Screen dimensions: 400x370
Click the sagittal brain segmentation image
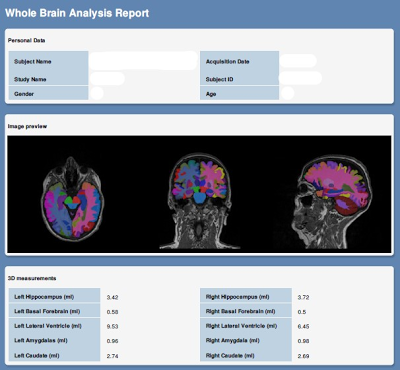330,201
